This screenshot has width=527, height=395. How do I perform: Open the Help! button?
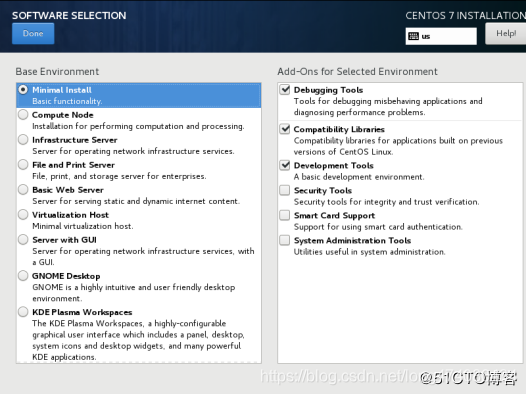pos(506,34)
